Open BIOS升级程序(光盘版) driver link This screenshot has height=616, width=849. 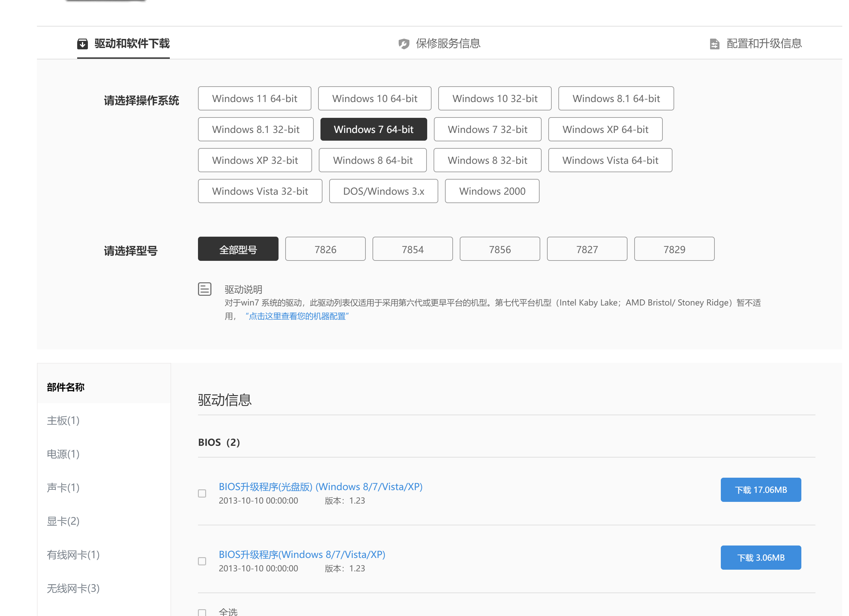pos(320,486)
